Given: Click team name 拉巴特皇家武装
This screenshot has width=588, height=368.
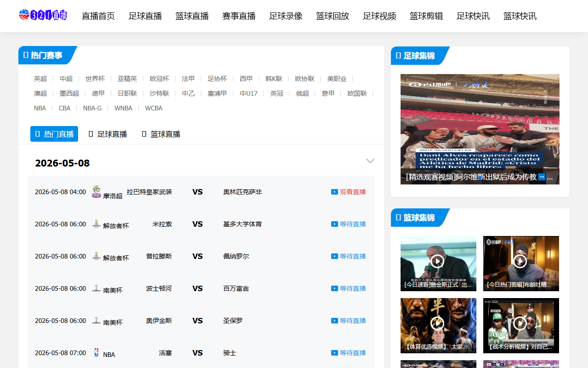Looking at the screenshot, I should click(149, 192).
